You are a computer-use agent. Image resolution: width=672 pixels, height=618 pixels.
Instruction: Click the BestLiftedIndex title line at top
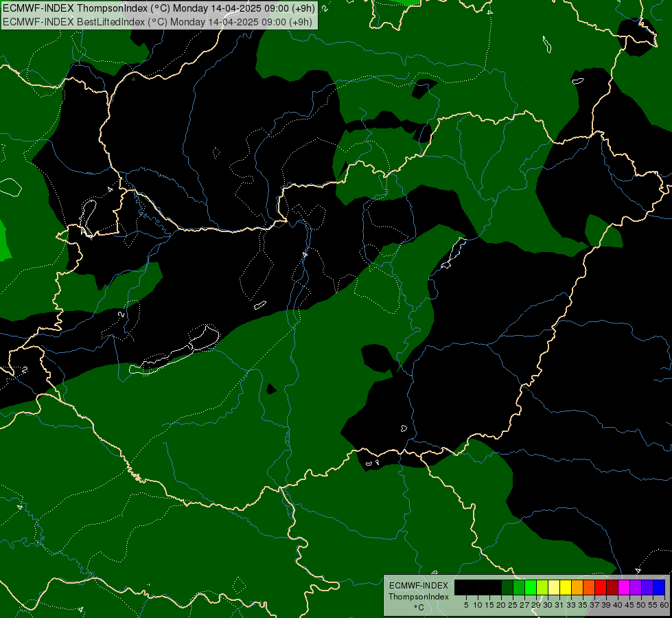(x=158, y=22)
